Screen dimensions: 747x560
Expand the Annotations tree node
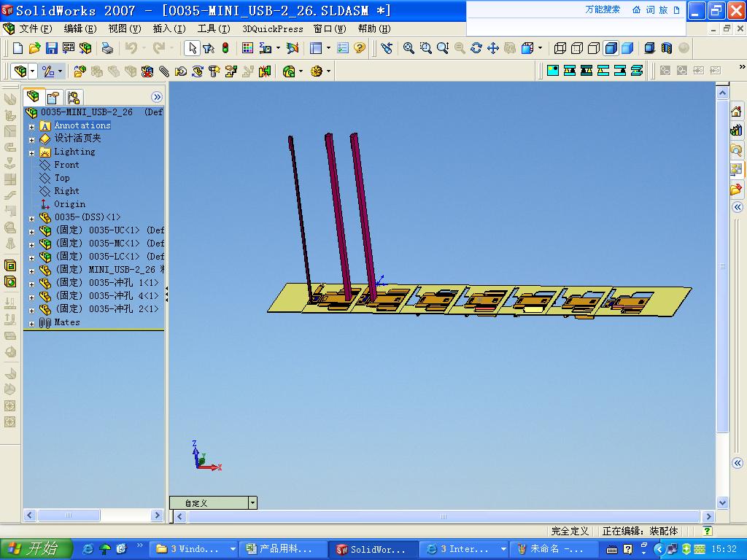(x=32, y=127)
